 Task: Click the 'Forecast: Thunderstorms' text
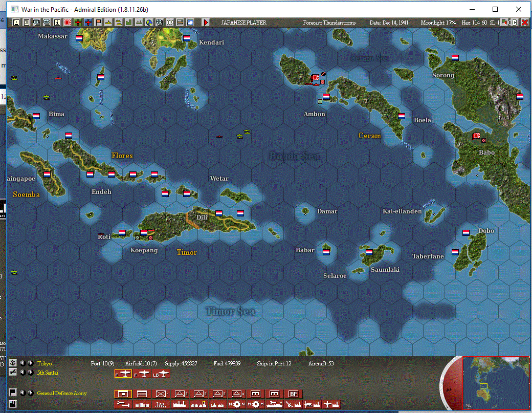coord(329,23)
